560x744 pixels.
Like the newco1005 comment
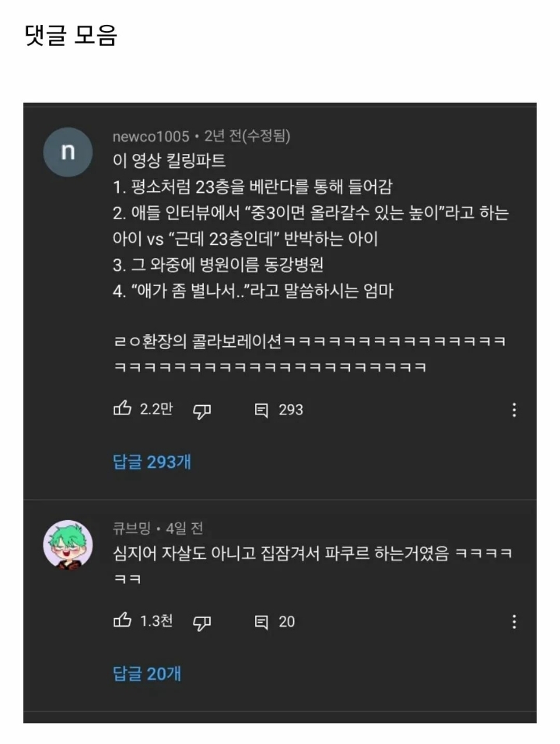[x=122, y=408]
